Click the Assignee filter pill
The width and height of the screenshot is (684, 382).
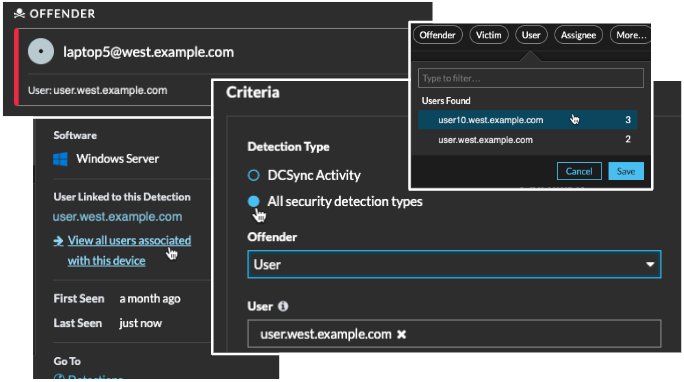(x=578, y=35)
